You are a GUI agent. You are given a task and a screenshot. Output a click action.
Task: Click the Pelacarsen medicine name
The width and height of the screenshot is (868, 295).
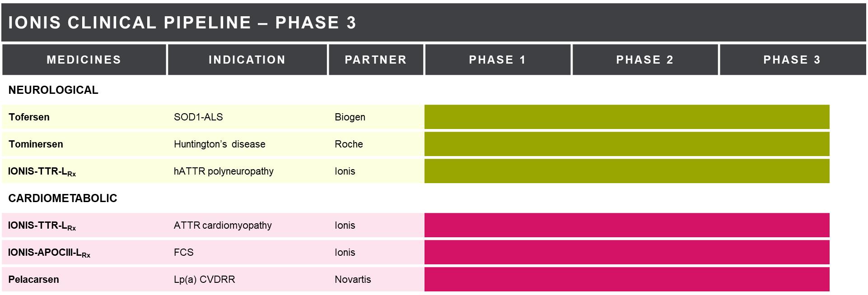(x=34, y=280)
